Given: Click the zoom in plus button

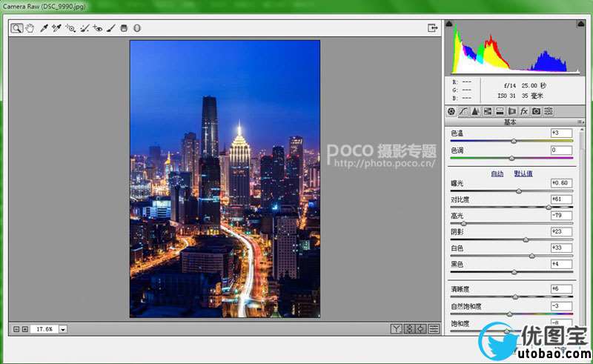Looking at the screenshot, I should click(25, 329).
